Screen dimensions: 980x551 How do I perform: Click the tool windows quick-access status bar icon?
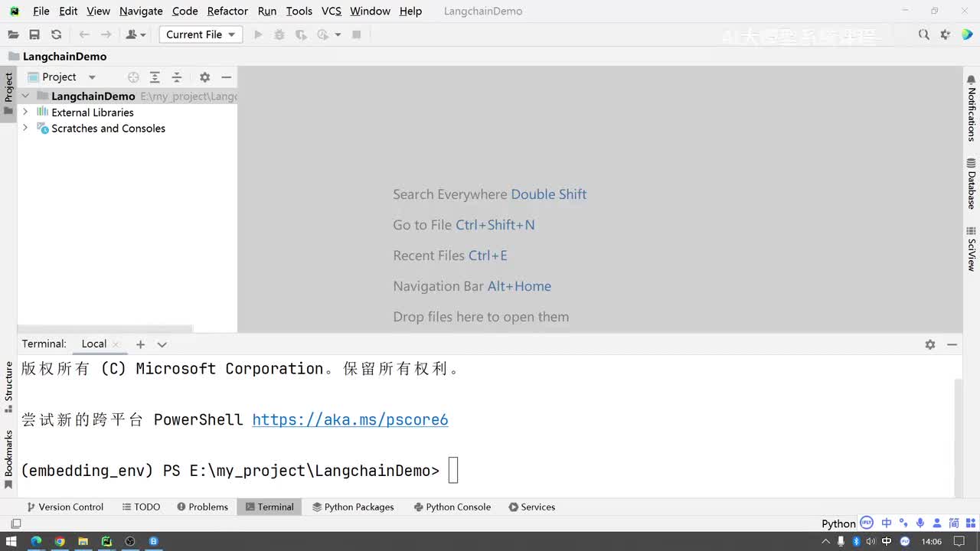pyautogui.click(x=15, y=523)
